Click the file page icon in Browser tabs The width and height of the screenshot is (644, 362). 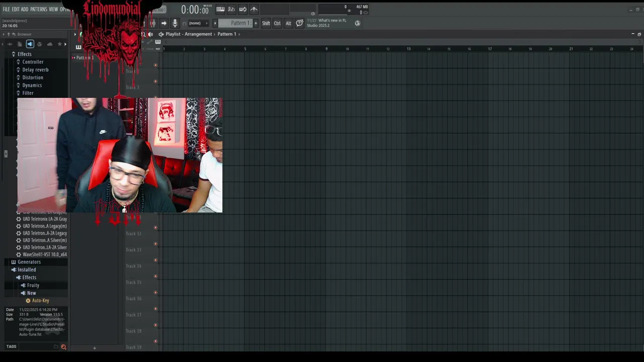tap(20, 44)
